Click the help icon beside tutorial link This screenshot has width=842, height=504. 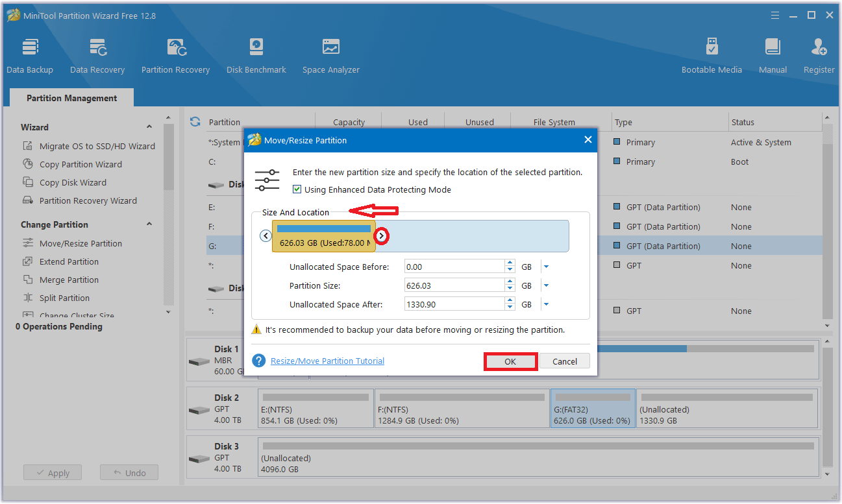click(x=259, y=361)
